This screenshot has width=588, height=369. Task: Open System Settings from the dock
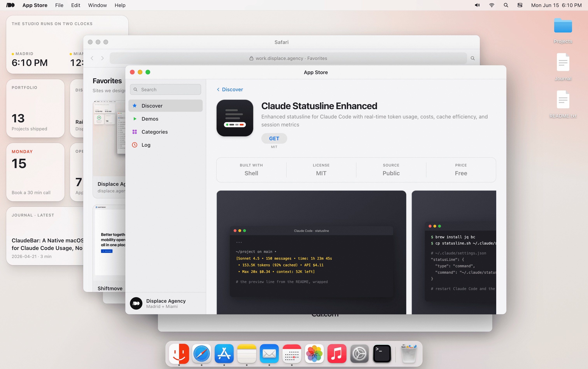(360, 353)
